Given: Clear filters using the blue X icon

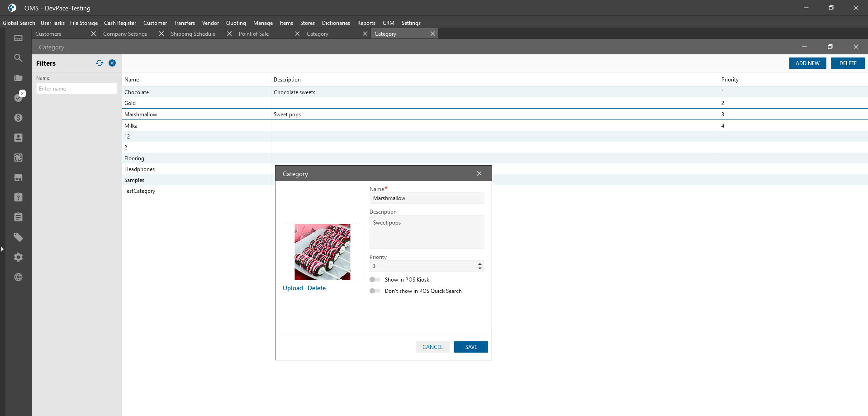Looking at the screenshot, I should coord(112,63).
